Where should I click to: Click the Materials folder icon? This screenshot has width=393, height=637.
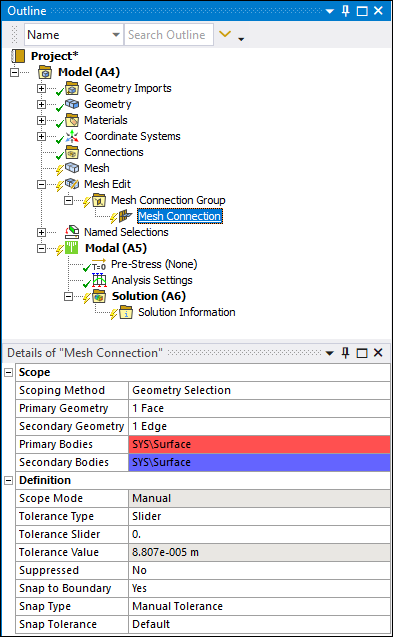coord(72,120)
